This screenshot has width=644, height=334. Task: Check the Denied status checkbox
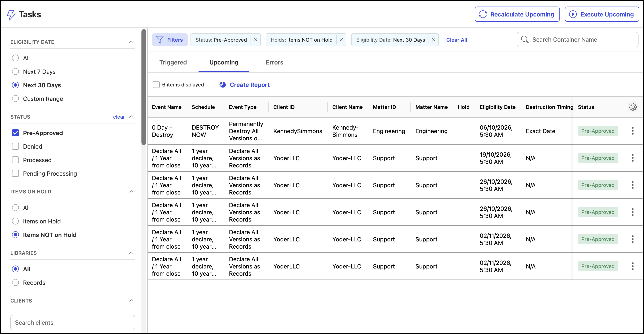coord(15,146)
